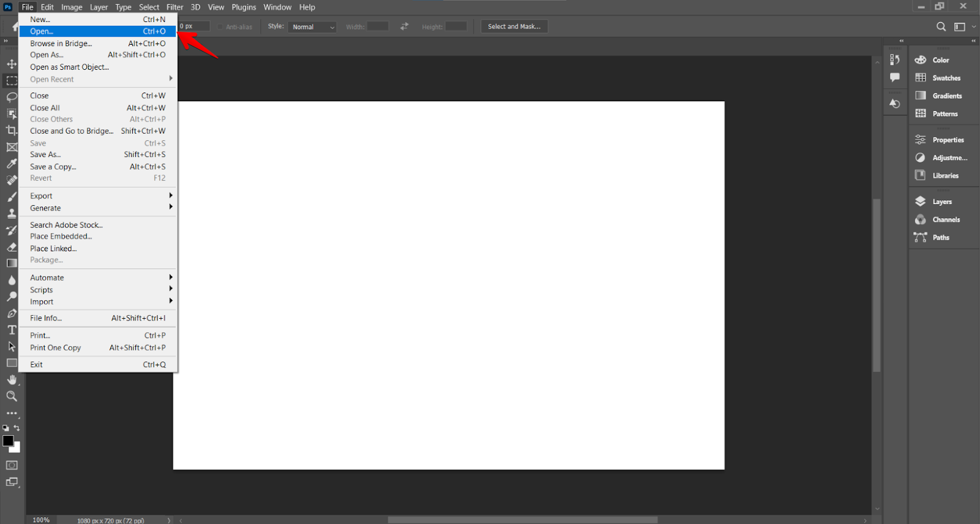Select the Blur tool

coord(12,280)
